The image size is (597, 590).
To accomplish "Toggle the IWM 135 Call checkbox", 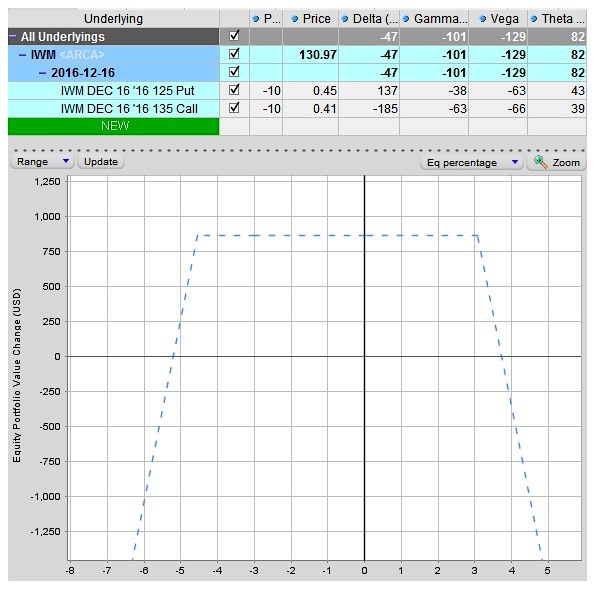I will click(234, 108).
